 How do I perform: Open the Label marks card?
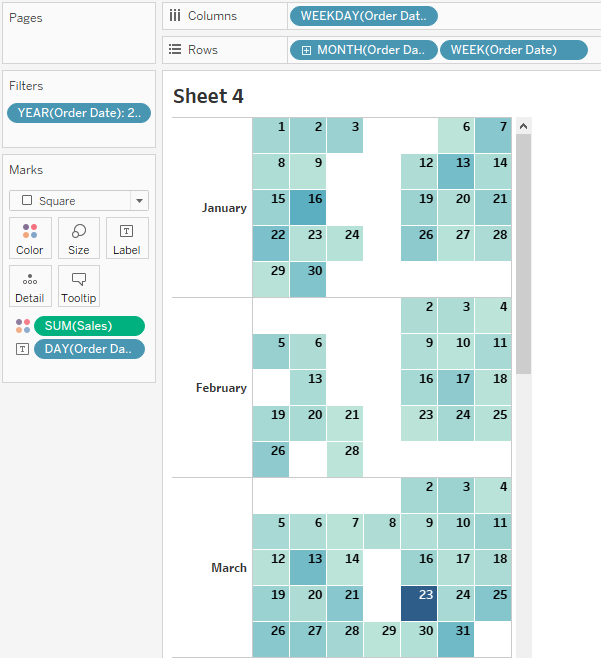point(127,238)
